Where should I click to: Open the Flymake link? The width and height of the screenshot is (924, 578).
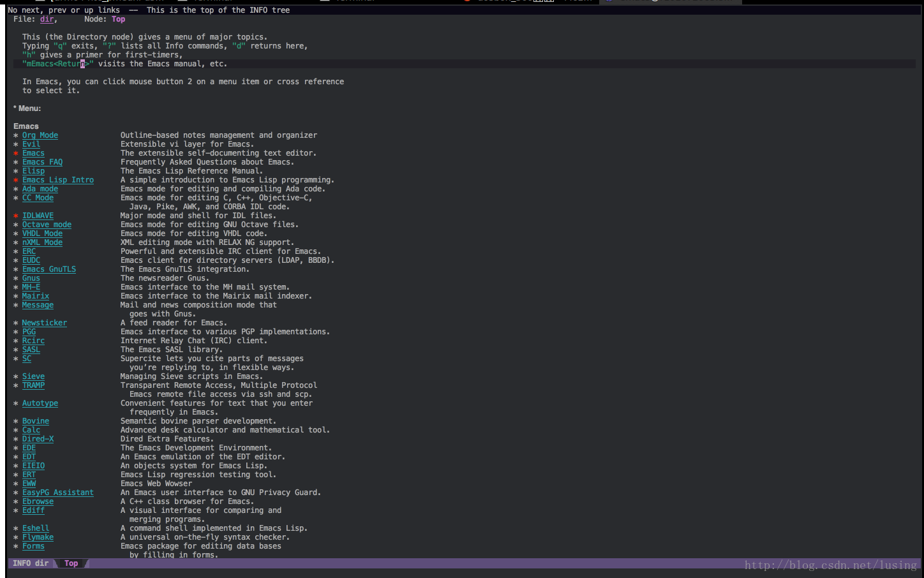(x=38, y=537)
